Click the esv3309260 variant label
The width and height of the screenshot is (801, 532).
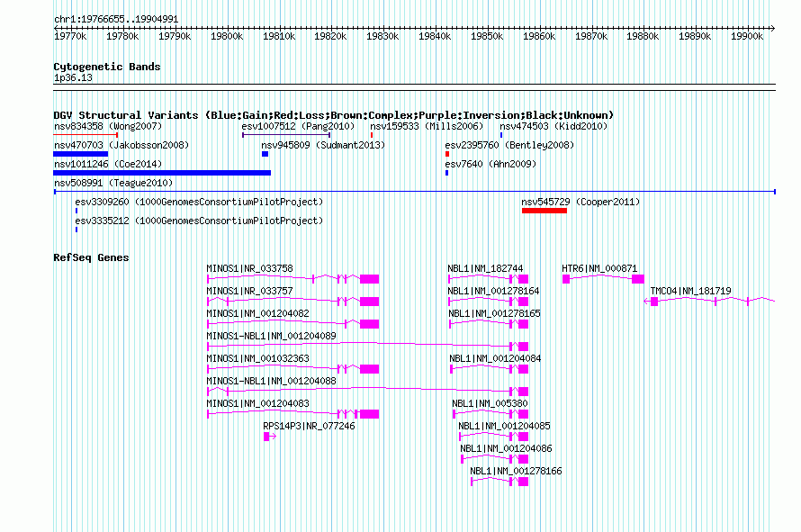click(199, 202)
